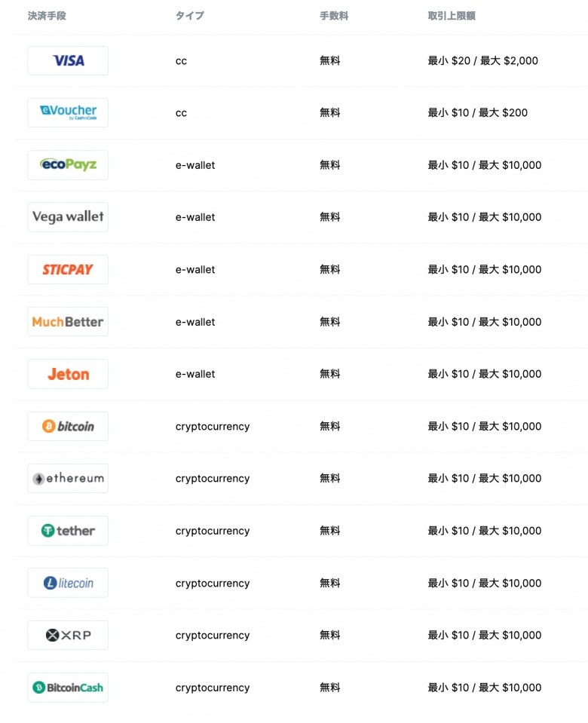The width and height of the screenshot is (588, 723).
Task: Choose the Jeton payment logo
Action: [68, 374]
